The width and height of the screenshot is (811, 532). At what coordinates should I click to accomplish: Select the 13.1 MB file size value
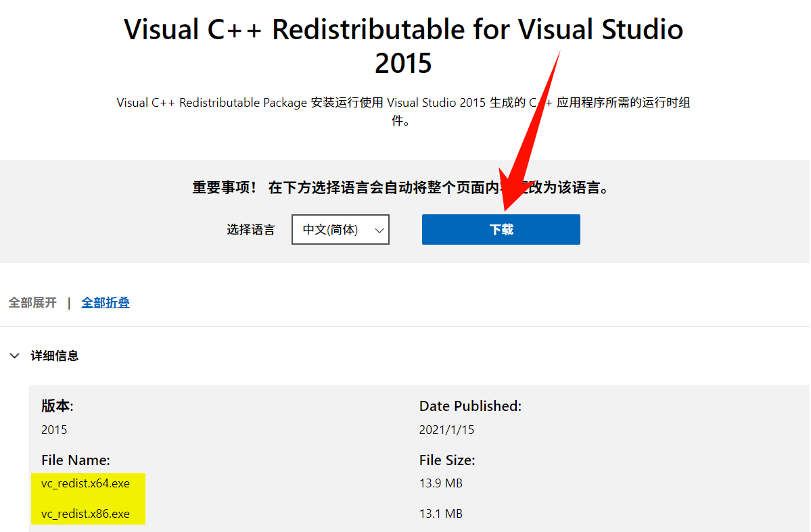440,514
